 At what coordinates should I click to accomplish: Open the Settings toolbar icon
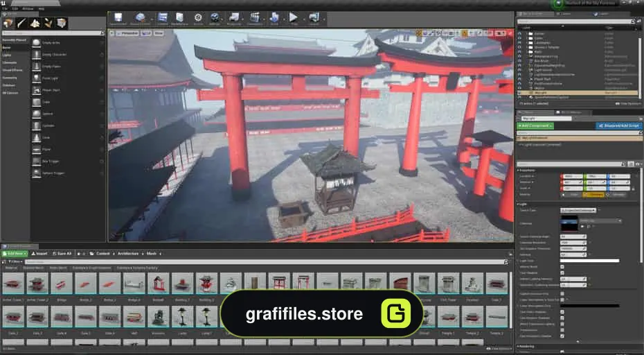[215, 19]
